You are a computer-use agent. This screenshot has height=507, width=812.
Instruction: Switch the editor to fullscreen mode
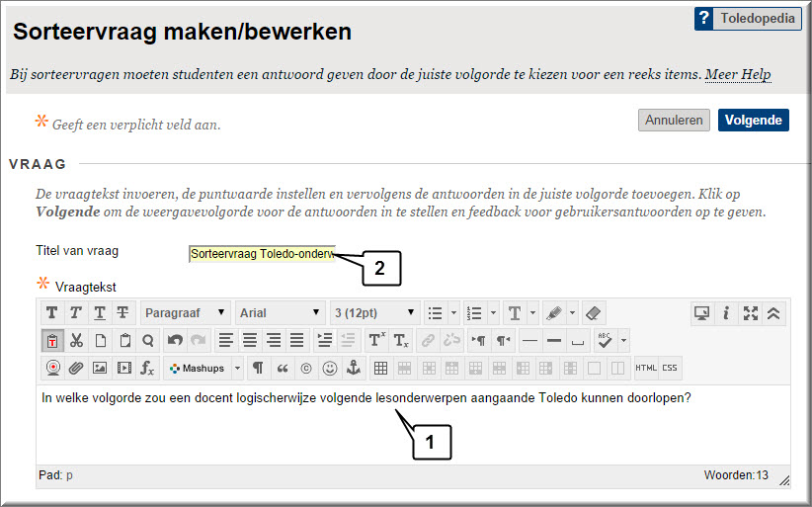tap(751, 312)
